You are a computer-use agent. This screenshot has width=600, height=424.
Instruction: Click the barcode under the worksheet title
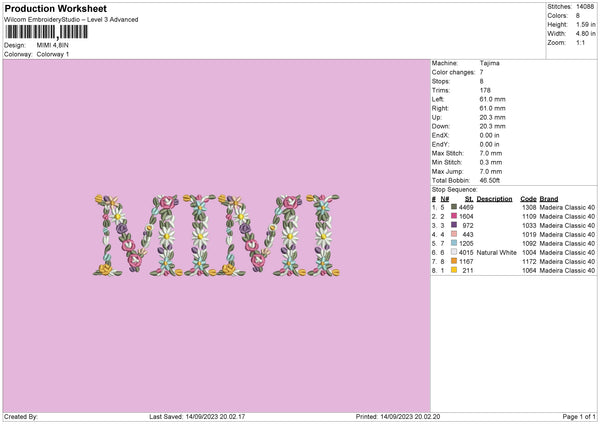click(46, 33)
